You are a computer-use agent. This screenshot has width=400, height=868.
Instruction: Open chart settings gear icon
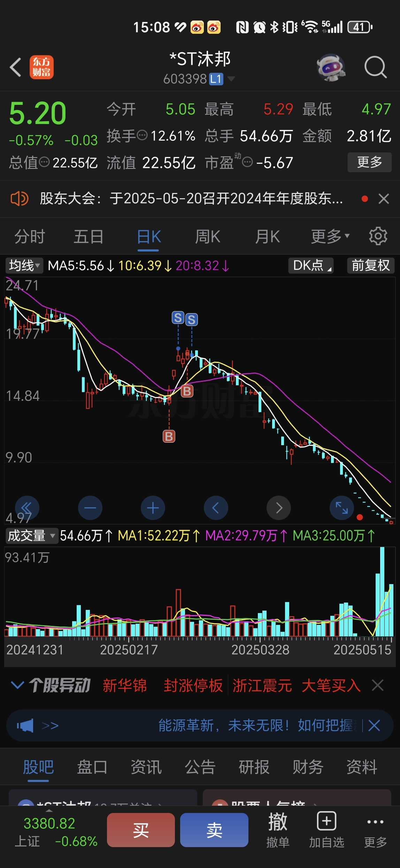point(378,237)
